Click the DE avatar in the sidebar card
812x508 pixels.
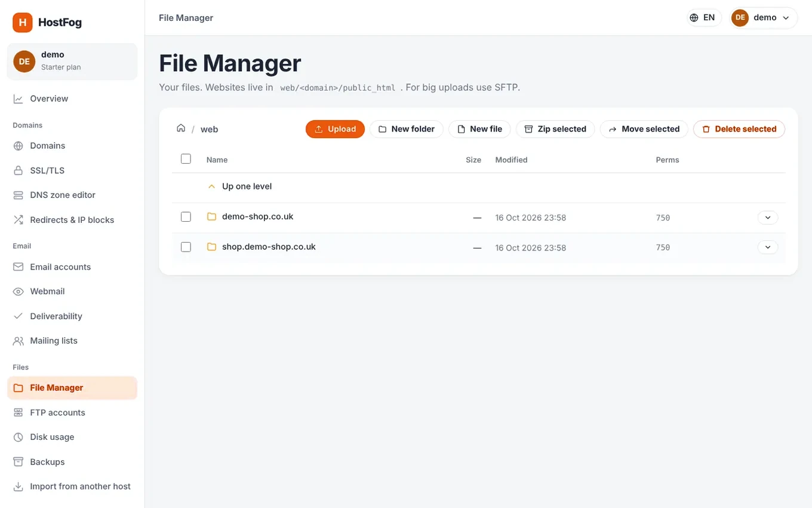[x=24, y=61]
